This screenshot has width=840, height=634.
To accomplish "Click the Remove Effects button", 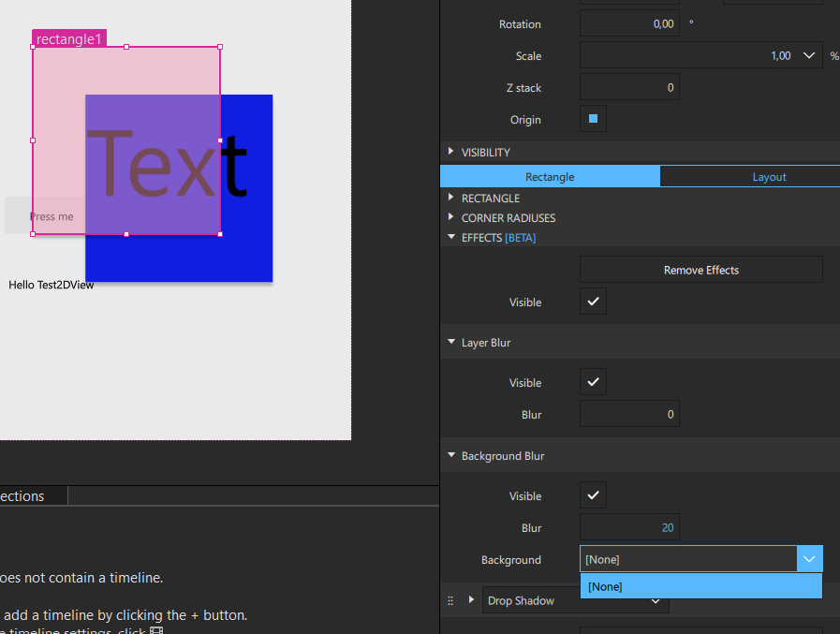I will click(700, 270).
